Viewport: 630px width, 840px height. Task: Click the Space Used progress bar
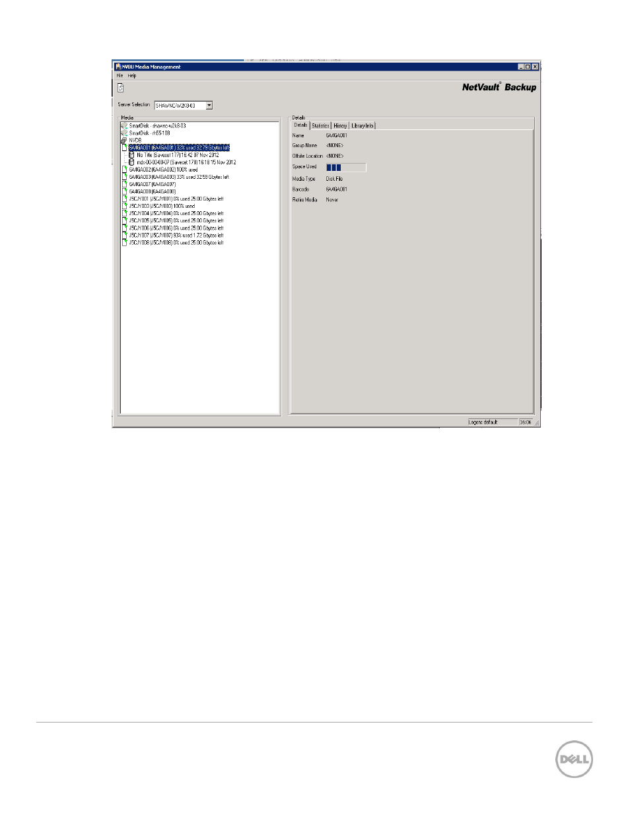point(346,168)
